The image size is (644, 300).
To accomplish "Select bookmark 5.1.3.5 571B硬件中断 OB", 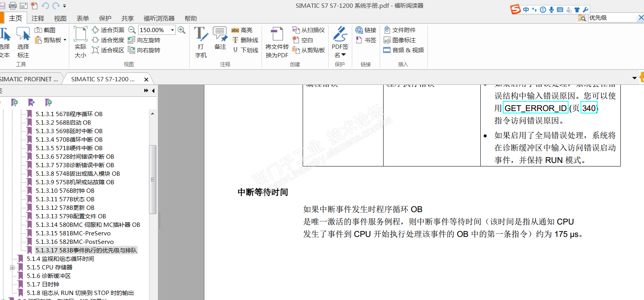I will coord(69,148).
